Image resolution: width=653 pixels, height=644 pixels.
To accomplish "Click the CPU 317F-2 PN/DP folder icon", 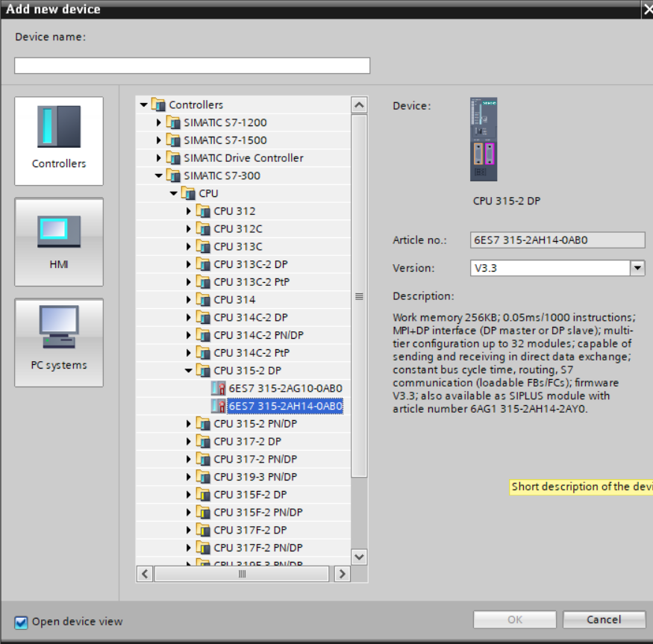I will pyautogui.click(x=203, y=547).
